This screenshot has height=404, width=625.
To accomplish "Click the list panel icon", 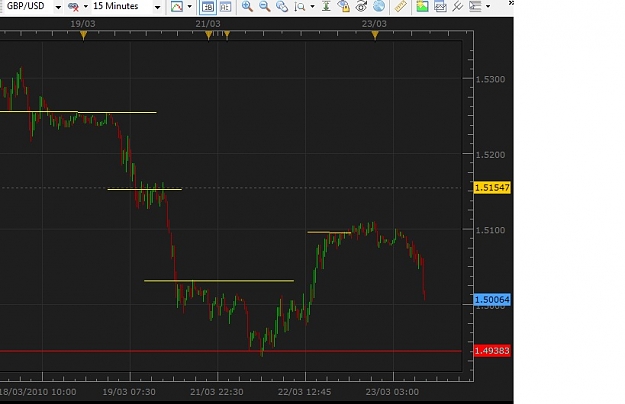I will [x=475, y=6].
